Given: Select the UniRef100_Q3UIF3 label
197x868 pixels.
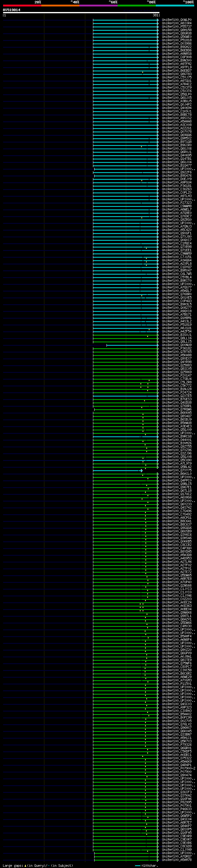Looking at the screenshot, I should click(176, 792).
